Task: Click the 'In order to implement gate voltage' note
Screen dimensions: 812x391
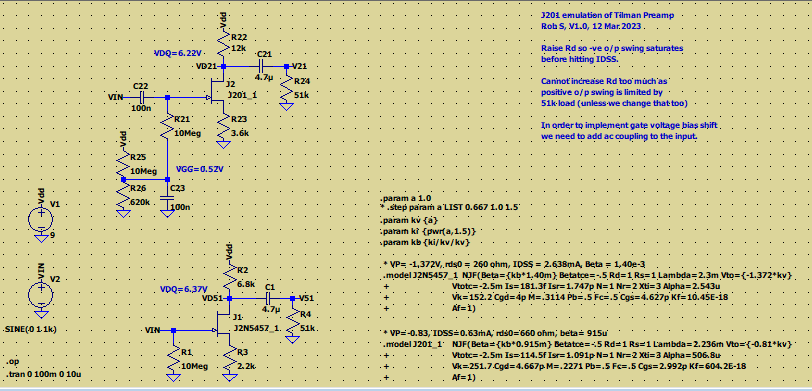Action: point(629,125)
